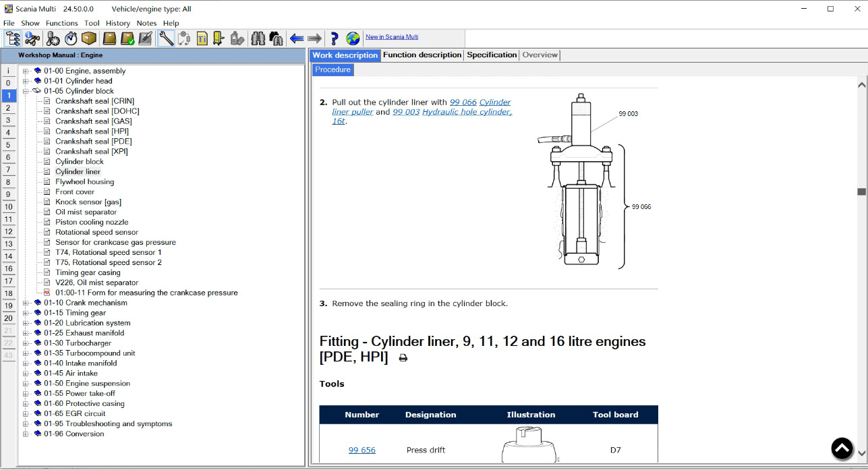
Task: Open the plain brown book icon
Action: click(x=109, y=38)
